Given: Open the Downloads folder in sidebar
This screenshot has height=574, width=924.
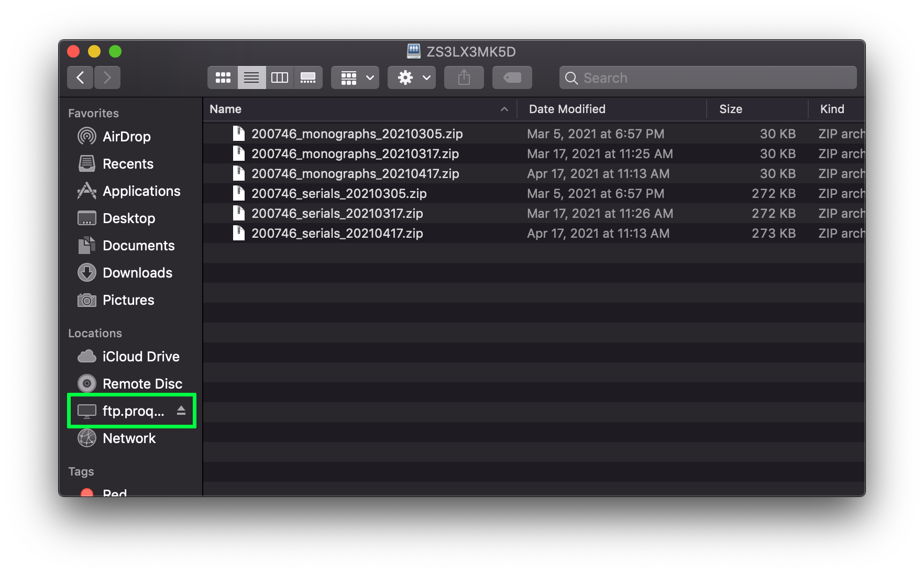Looking at the screenshot, I should tap(137, 273).
